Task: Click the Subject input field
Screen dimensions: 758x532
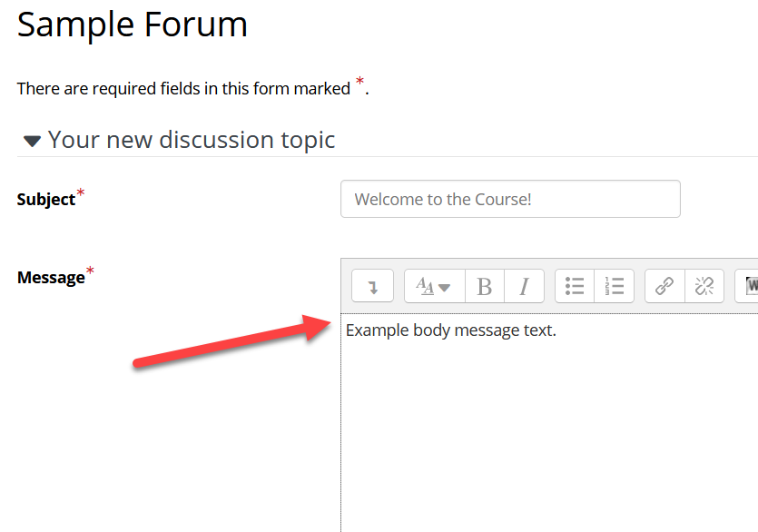Action: [x=509, y=199]
